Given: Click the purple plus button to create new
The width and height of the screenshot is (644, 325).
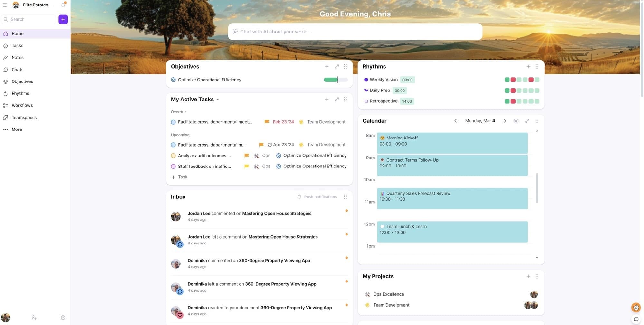Looking at the screenshot, I should (63, 19).
